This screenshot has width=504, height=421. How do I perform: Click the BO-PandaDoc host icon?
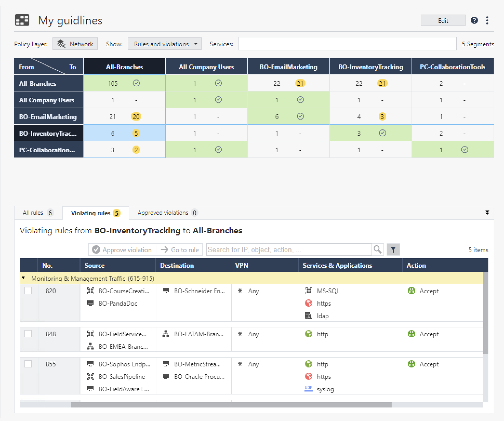[90, 303]
